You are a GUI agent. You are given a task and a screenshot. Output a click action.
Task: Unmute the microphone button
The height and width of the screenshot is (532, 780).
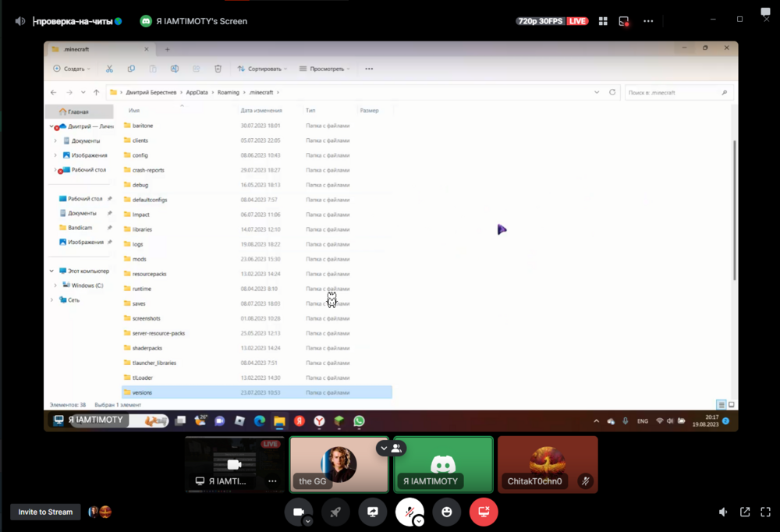[x=409, y=512]
